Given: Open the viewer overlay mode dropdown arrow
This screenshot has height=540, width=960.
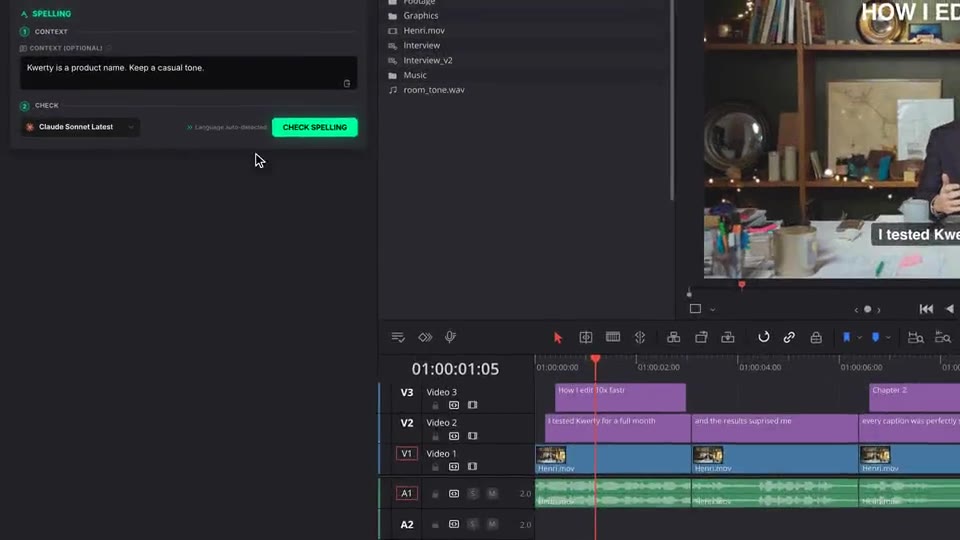Looking at the screenshot, I should pyautogui.click(x=713, y=310).
